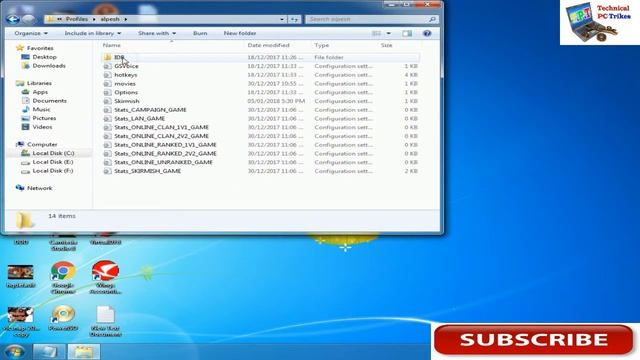The width and height of the screenshot is (640, 360).
Task: Select the Stats_ONLINE_UNRANKED_GAME file
Action: (163, 162)
